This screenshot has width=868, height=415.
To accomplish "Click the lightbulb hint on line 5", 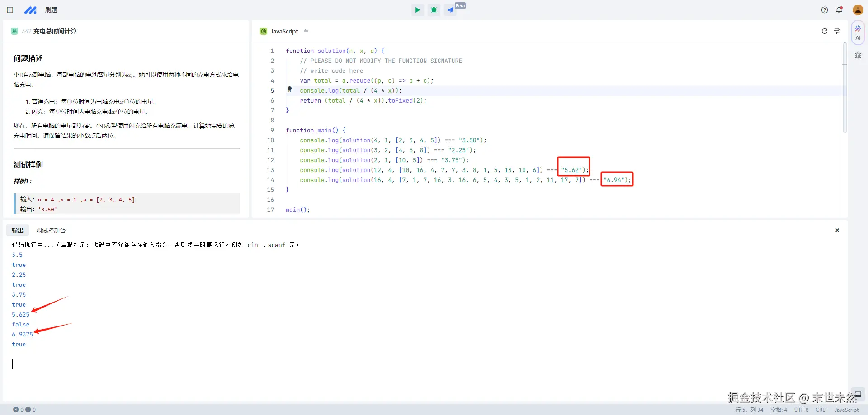I will 290,89.
